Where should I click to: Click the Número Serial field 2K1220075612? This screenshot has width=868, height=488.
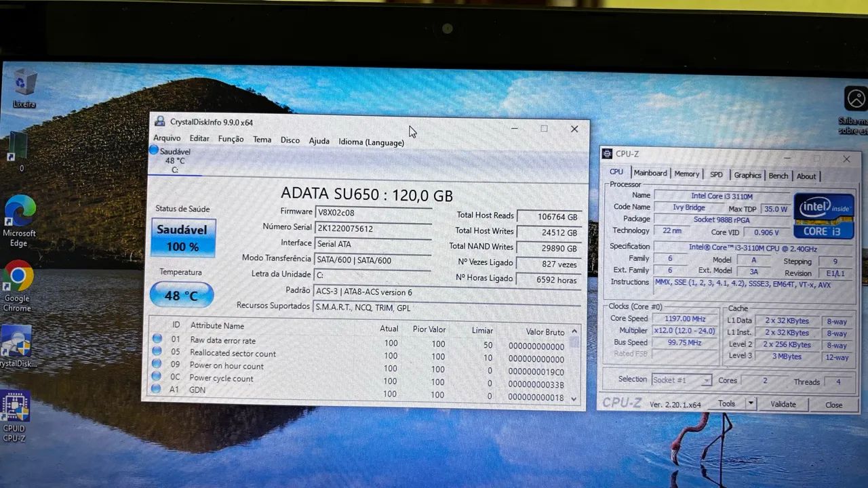(374, 228)
